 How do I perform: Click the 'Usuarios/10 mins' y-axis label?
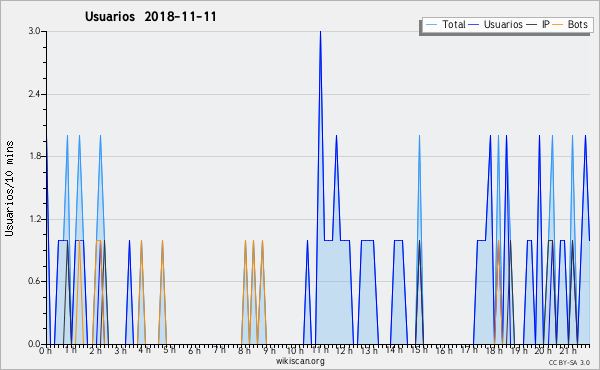(x=9, y=189)
